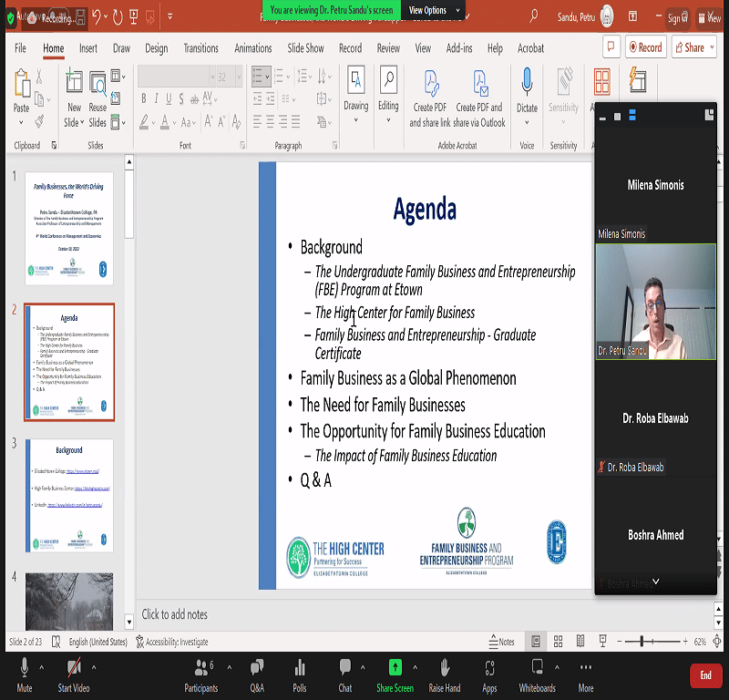729x700 pixels.
Task: Switch to the Slide Show tab
Action: click(305, 48)
